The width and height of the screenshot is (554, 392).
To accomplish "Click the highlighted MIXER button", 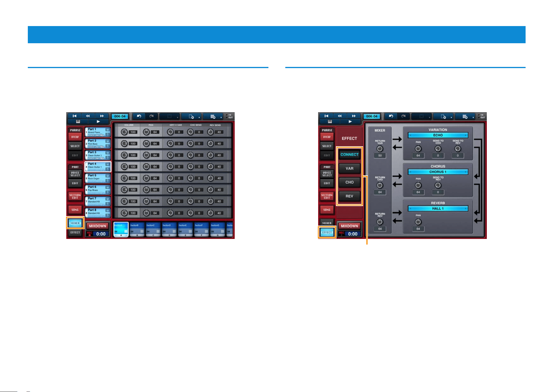I will tap(75, 223).
